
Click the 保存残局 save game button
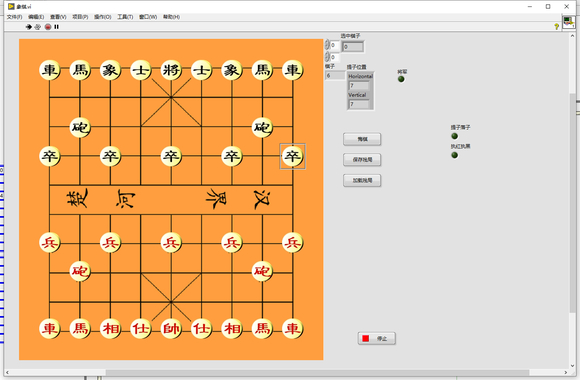coord(362,160)
